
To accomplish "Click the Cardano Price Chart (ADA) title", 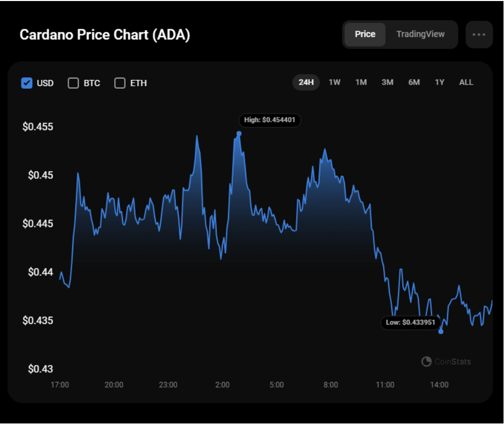I will pyautogui.click(x=104, y=35).
